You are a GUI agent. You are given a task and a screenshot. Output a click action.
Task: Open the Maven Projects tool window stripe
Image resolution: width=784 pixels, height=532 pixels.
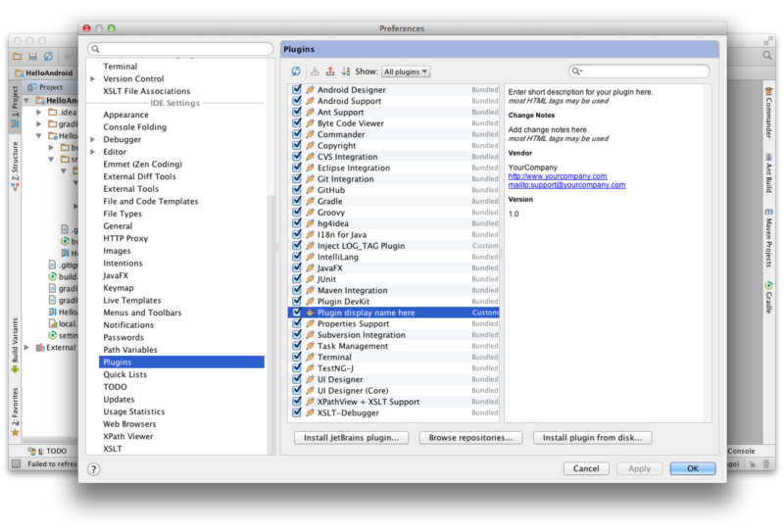[768, 238]
